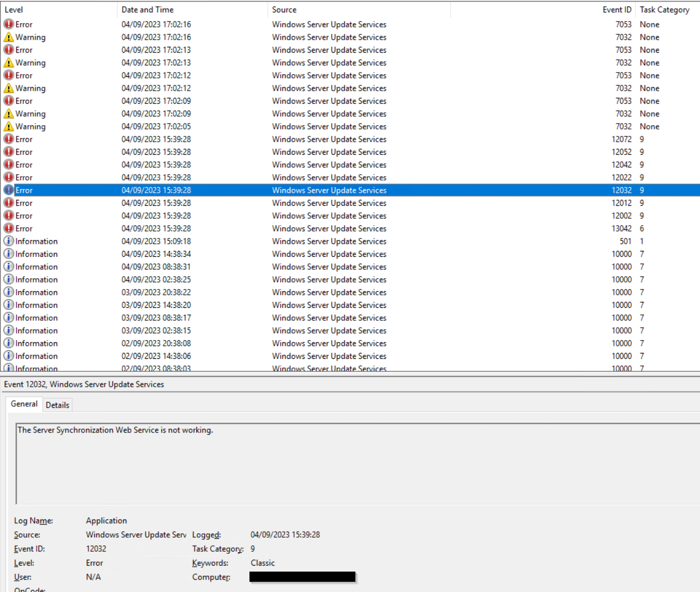Click Source cell on the event 12002 row
This screenshot has width=700, height=592.
click(x=329, y=216)
